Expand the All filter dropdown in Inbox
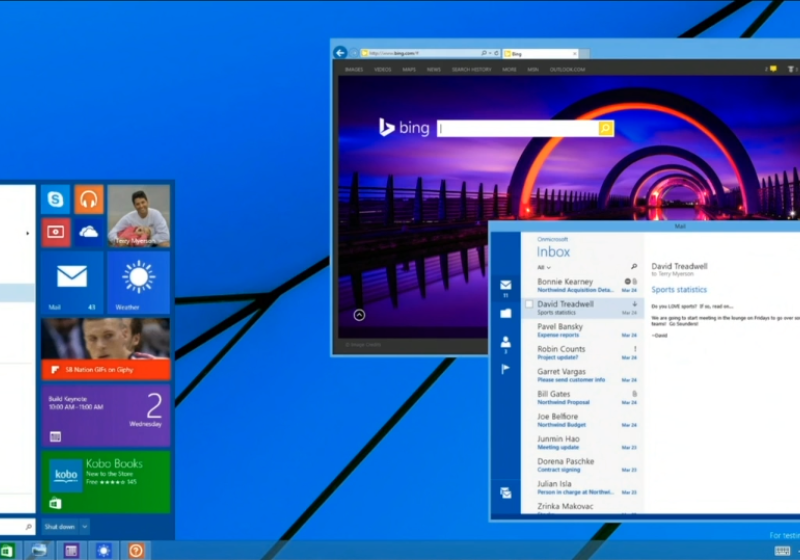 [544, 267]
